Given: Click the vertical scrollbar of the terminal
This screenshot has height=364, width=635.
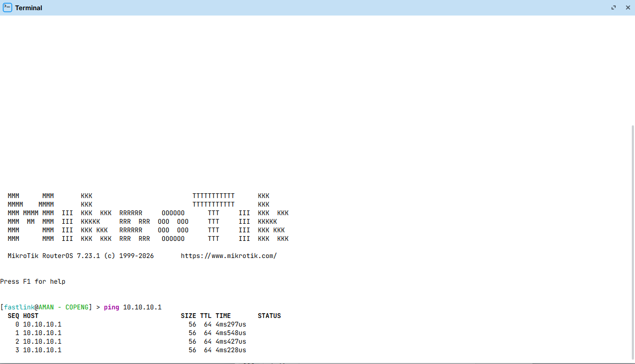Looking at the screenshot, I should point(632,242).
